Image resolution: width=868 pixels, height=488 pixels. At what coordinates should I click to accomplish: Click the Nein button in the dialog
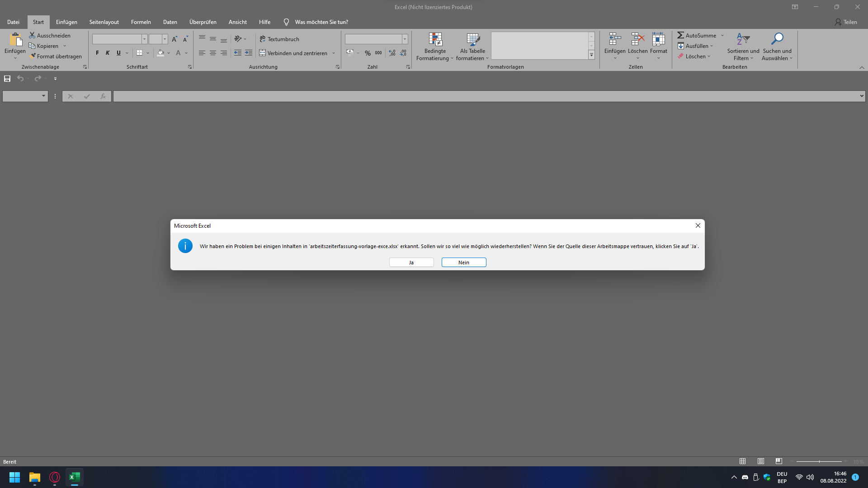464,263
